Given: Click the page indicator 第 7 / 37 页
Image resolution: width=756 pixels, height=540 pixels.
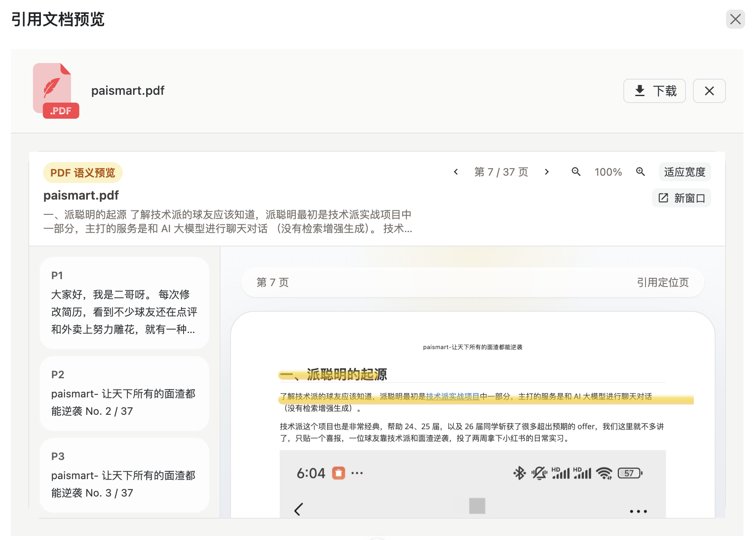Looking at the screenshot, I should coord(501,172).
